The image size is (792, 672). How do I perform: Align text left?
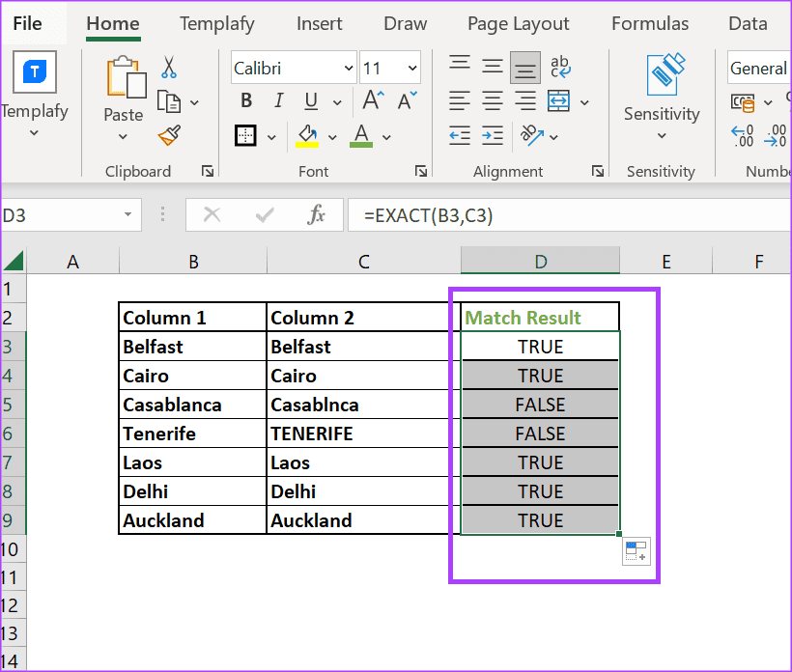460,101
